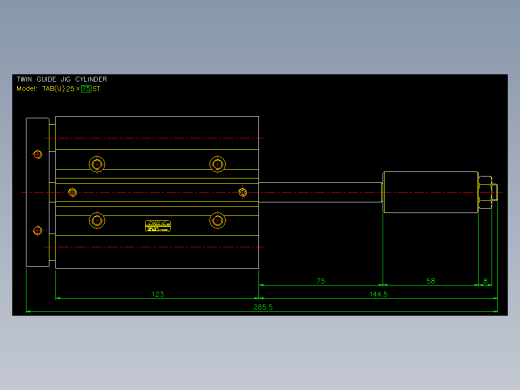The image size is (520, 390).
Task: Click the 'TAB(U)-25' model text
Action: click(58, 89)
